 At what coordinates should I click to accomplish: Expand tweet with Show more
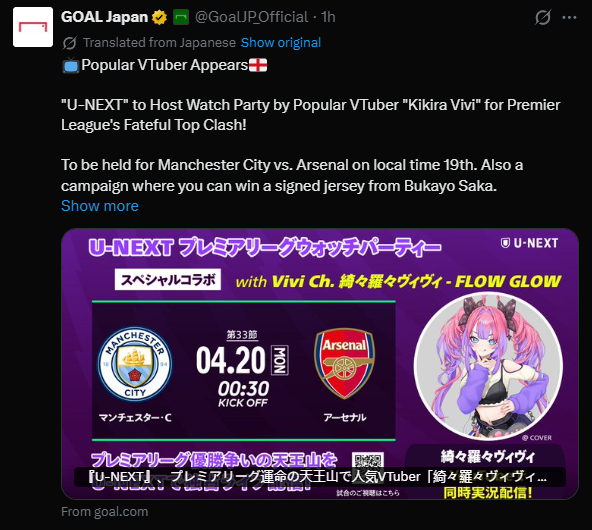(x=100, y=206)
